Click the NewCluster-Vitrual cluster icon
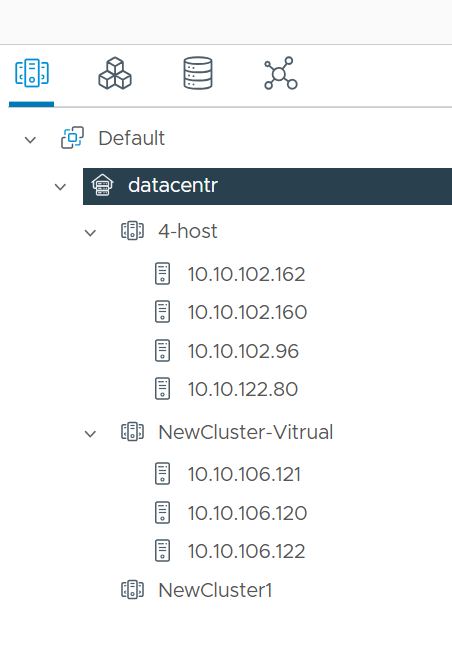This screenshot has height=652, width=452. coord(132,432)
